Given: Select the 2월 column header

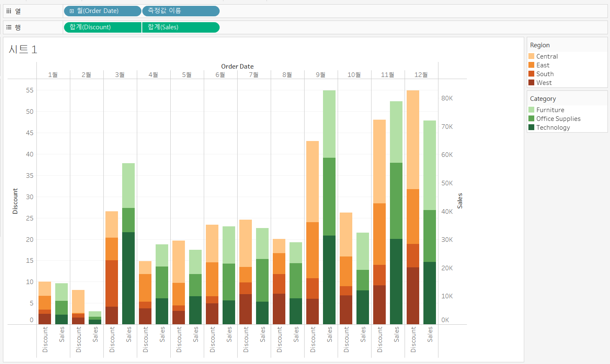Looking at the screenshot, I should pyautogui.click(x=87, y=74).
